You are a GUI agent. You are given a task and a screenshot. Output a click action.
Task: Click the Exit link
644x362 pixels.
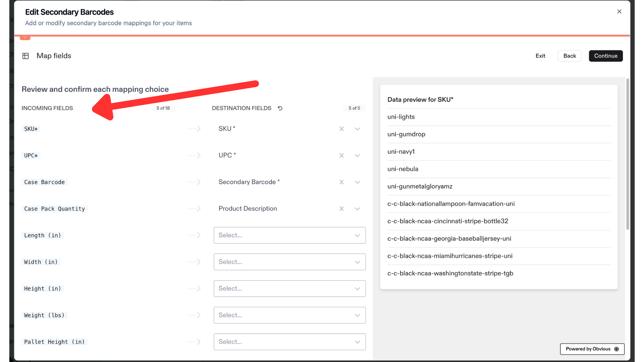[540, 56]
